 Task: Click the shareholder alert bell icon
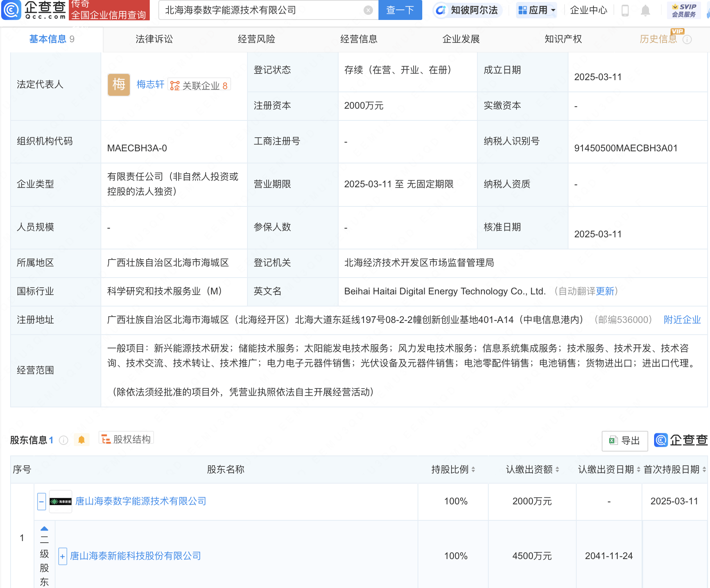tap(81, 440)
